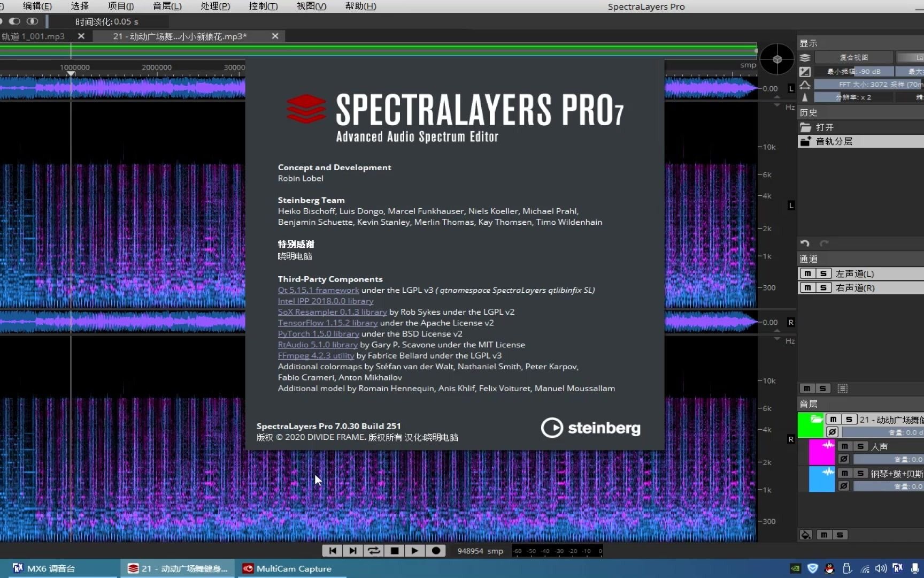Click the layer color fill bucket icon

pyautogui.click(x=806, y=535)
